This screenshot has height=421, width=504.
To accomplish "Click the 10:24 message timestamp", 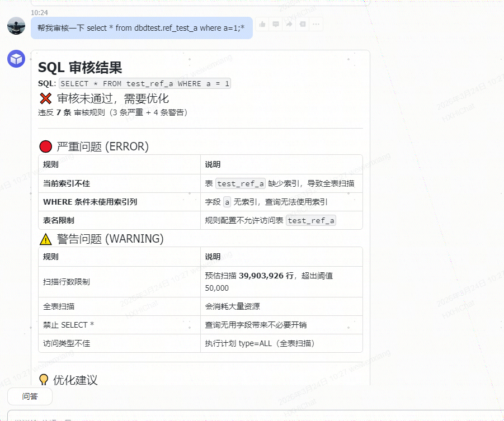I will tap(39, 12).
